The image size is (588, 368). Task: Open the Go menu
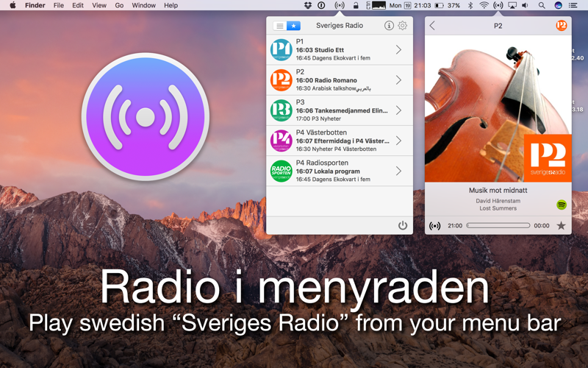(119, 5)
